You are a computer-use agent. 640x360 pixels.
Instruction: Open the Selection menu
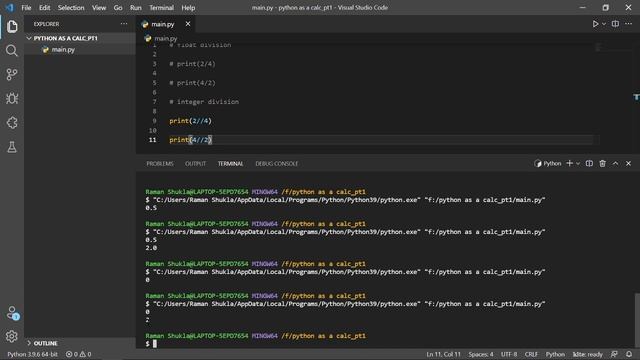click(x=71, y=8)
